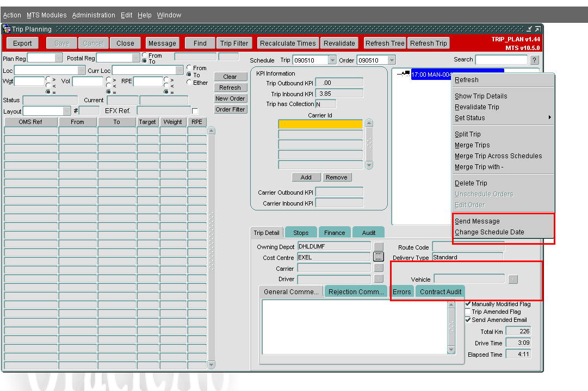Viewport: 588px width, 391px height.
Task: Uncheck the Send Amended Email checkbox
Action: pyautogui.click(x=468, y=319)
